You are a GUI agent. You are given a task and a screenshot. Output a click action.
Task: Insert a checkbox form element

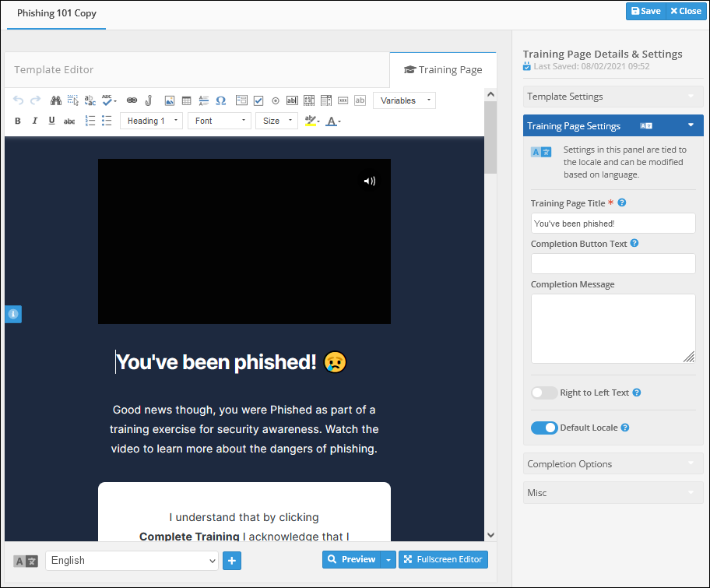coord(258,100)
